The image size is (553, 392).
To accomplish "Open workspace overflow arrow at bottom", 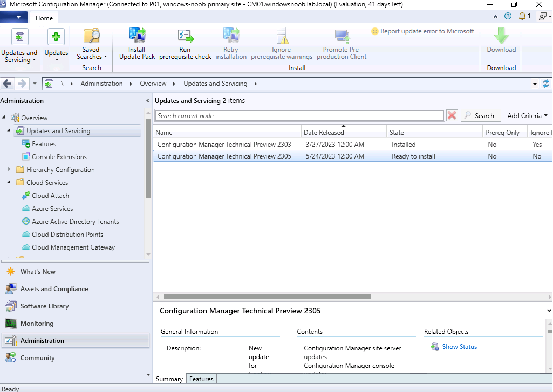I will (148, 374).
